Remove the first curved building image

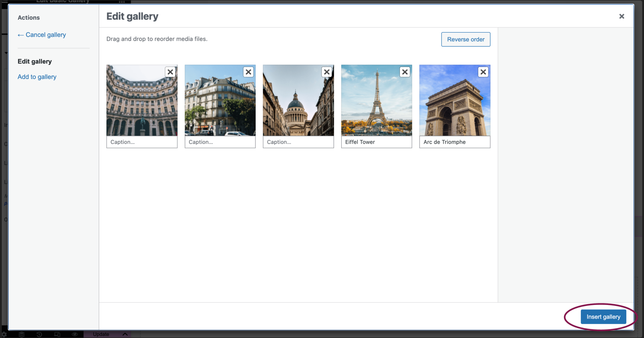(170, 72)
